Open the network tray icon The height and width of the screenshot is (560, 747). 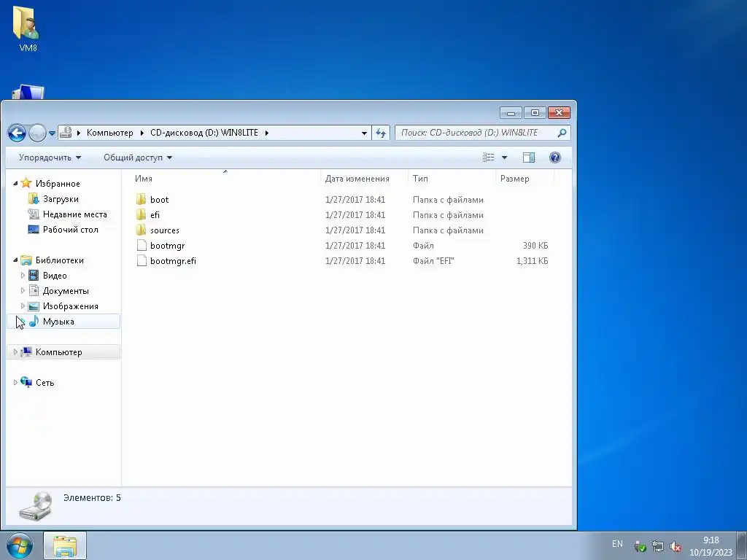[x=658, y=546]
